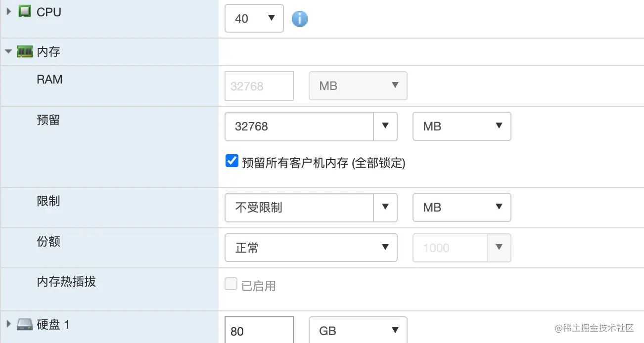Click the 硬盘 1 size field showing 80
The image size is (644, 343).
coord(259,330)
